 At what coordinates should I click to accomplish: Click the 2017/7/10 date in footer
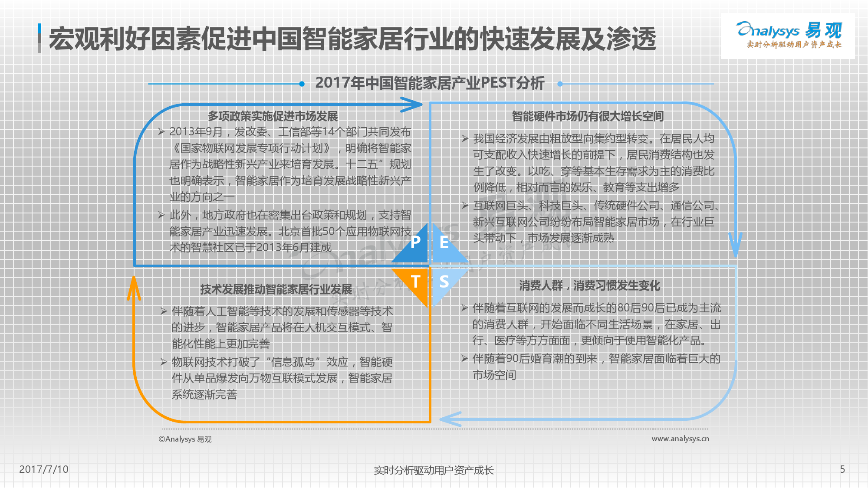click(44, 469)
